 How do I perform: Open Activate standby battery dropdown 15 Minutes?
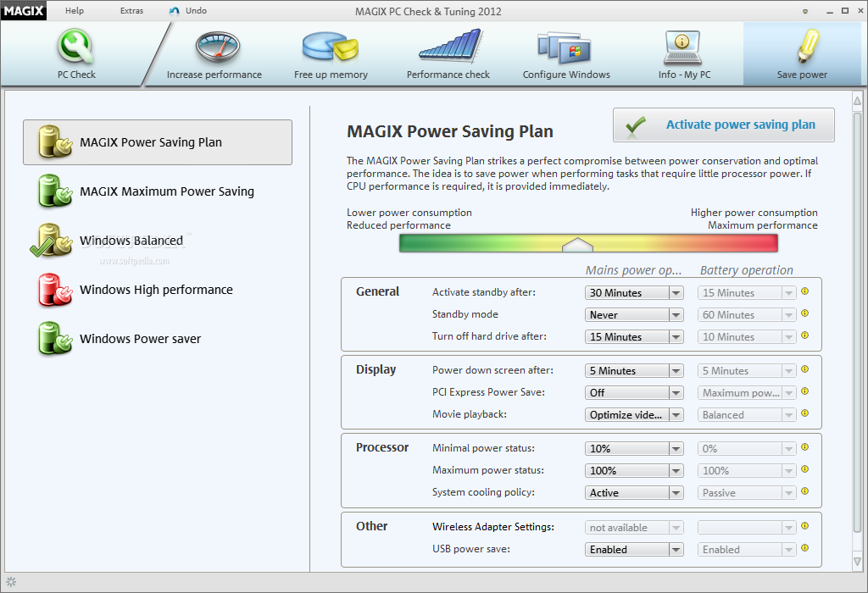tap(747, 292)
